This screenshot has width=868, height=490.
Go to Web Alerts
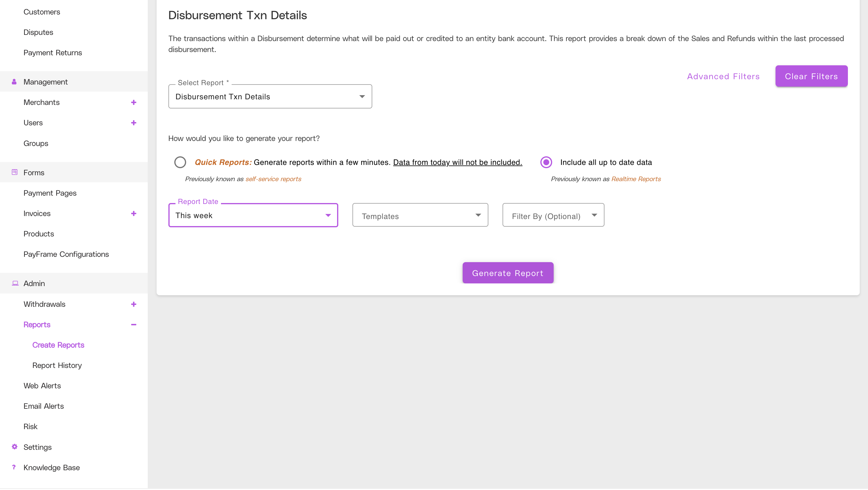[x=42, y=386]
